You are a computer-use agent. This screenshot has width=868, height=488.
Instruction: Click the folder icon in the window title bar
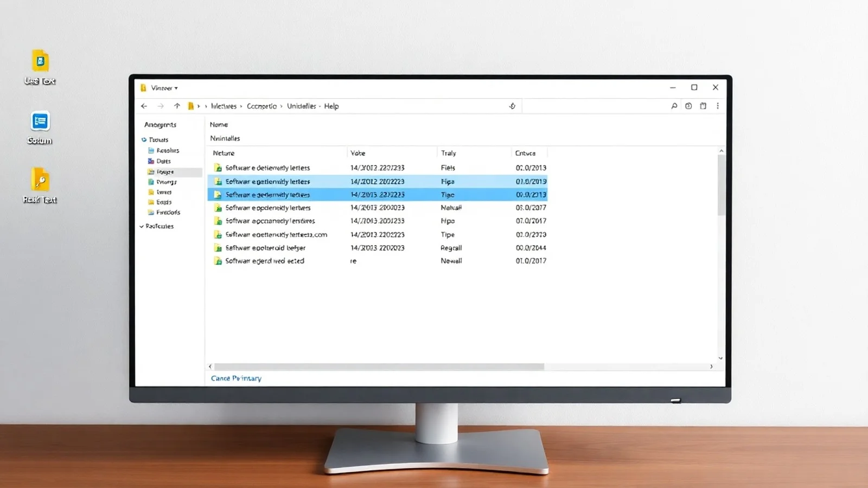pos(143,88)
